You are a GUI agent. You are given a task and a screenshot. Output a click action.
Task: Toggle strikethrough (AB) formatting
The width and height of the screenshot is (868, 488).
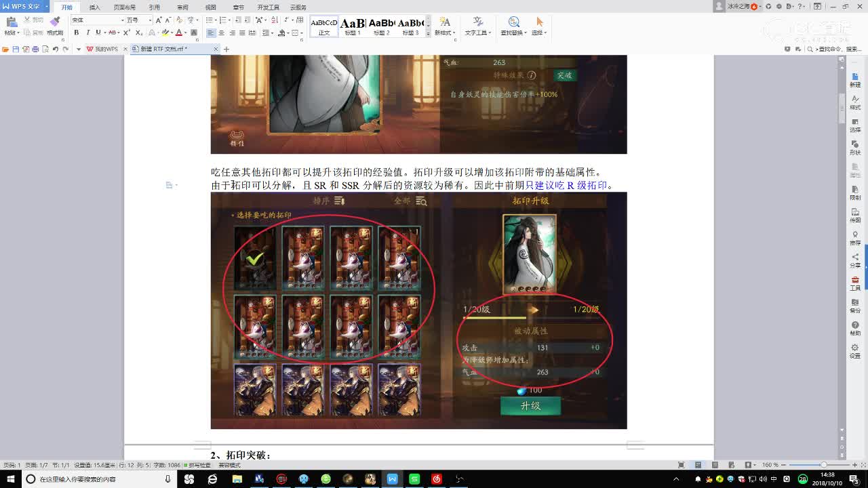[x=113, y=33]
